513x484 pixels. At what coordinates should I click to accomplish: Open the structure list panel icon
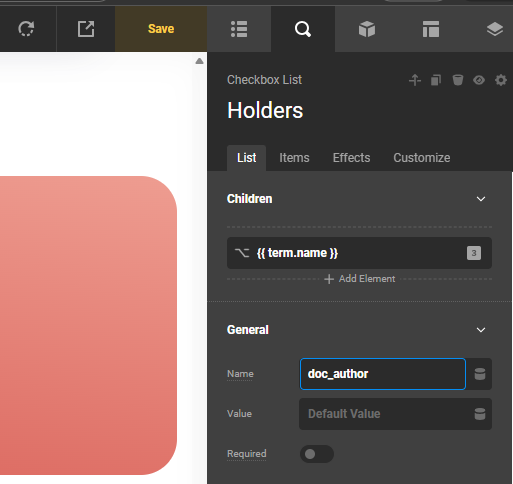click(x=239, y=29)
